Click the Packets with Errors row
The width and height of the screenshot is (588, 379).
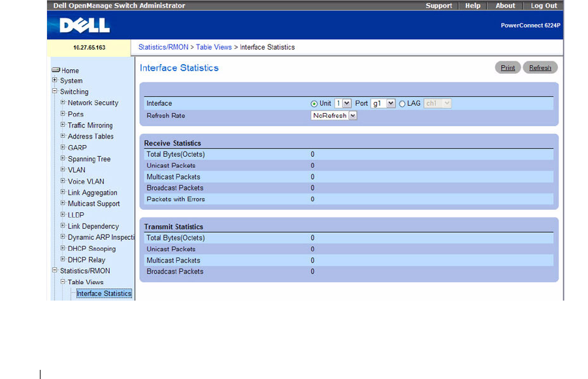(x=349, y=199)
